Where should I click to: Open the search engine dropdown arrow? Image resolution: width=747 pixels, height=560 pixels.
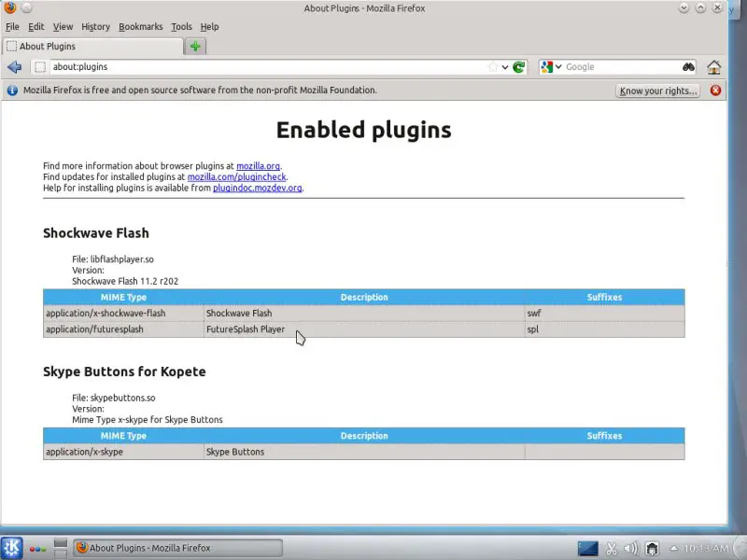558,67
